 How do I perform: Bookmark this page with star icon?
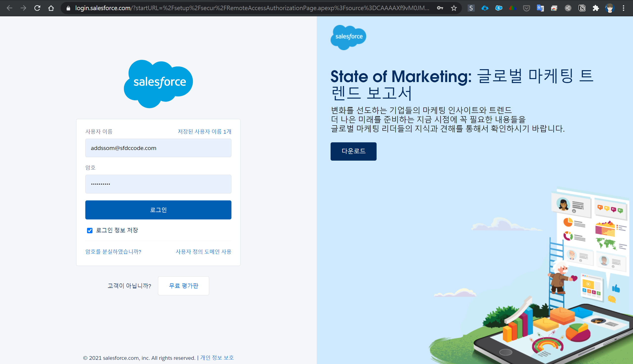454,8
